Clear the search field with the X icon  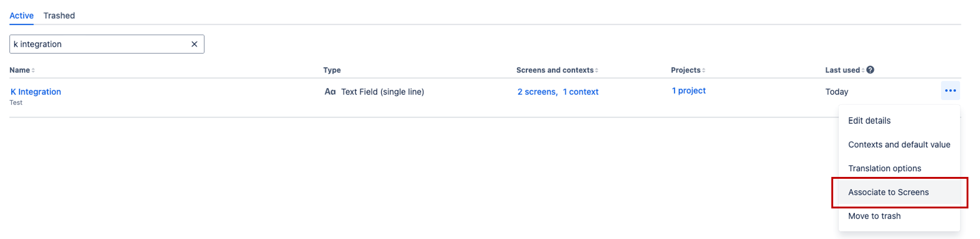(x=195, y=44)
